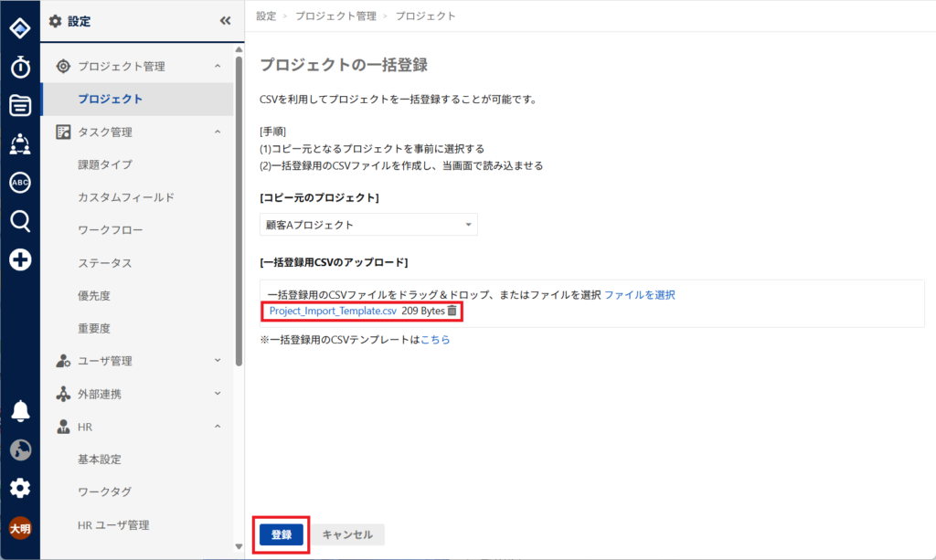Viewport: 936px width, 560px height.
Task: Open search using the magnifying glass icon
Action: click(20, 220)
